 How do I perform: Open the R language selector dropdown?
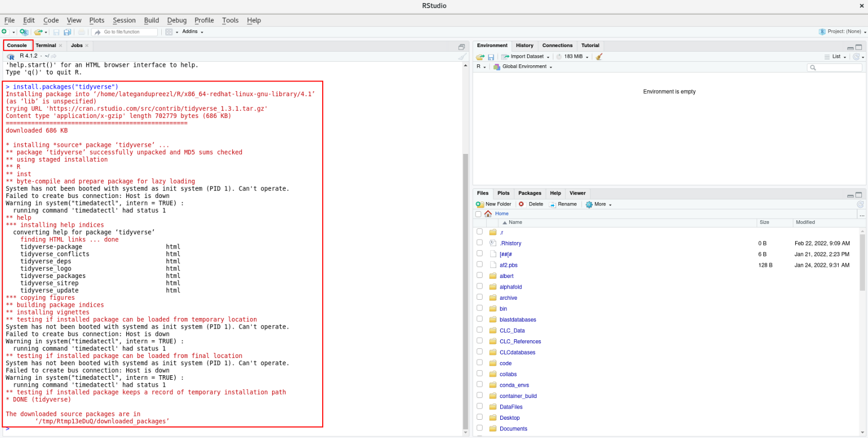coord(481,67)
